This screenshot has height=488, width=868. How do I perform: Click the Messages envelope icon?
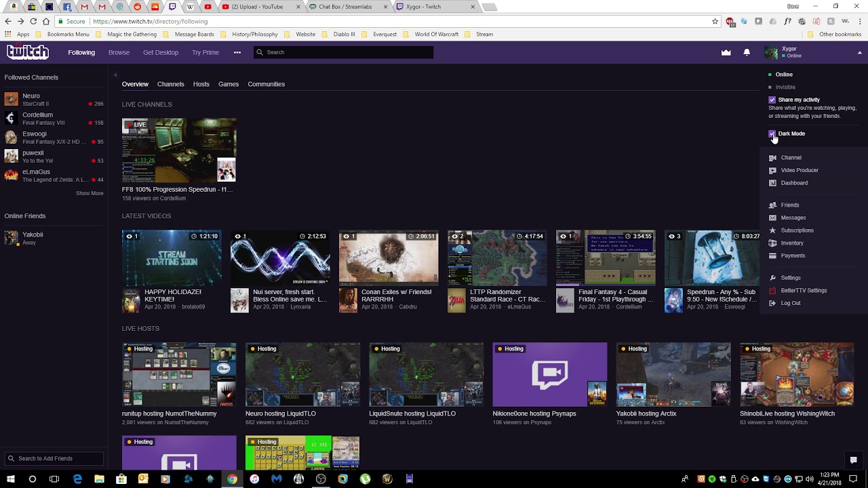772,218
